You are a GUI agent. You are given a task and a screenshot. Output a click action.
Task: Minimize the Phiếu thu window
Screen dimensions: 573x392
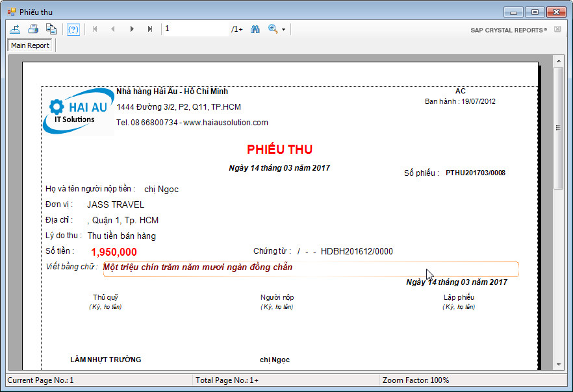pyautogui.click(x=513, y=12)
